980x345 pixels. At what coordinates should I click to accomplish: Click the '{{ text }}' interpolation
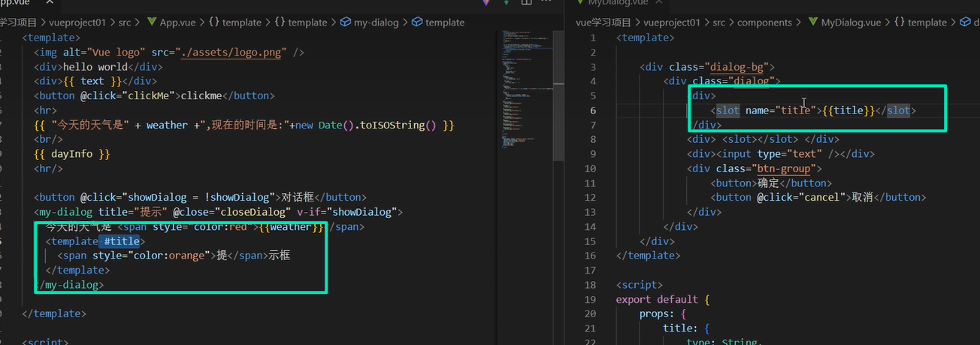point(92,81)
